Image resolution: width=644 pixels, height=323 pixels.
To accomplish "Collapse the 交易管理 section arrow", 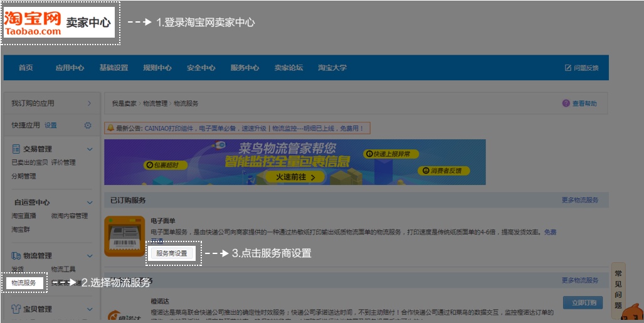I will coord(90,149).
